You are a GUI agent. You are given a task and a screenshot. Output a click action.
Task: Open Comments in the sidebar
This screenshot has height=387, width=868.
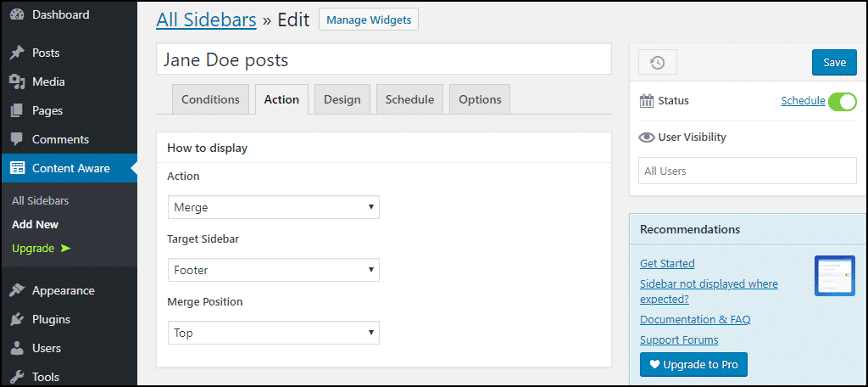(x=59, y=139)
